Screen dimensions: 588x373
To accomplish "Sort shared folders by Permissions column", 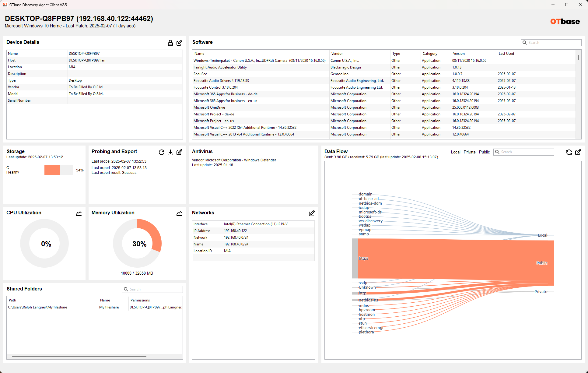I will 140,300.
